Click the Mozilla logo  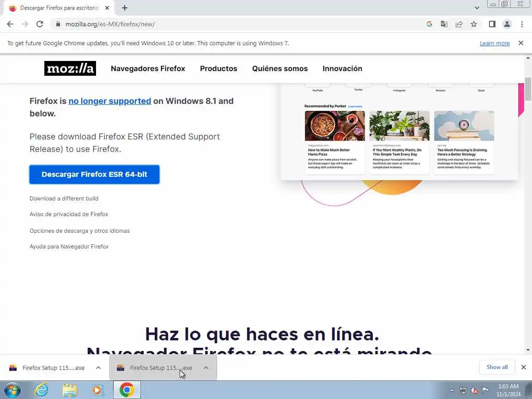point(70,68)
